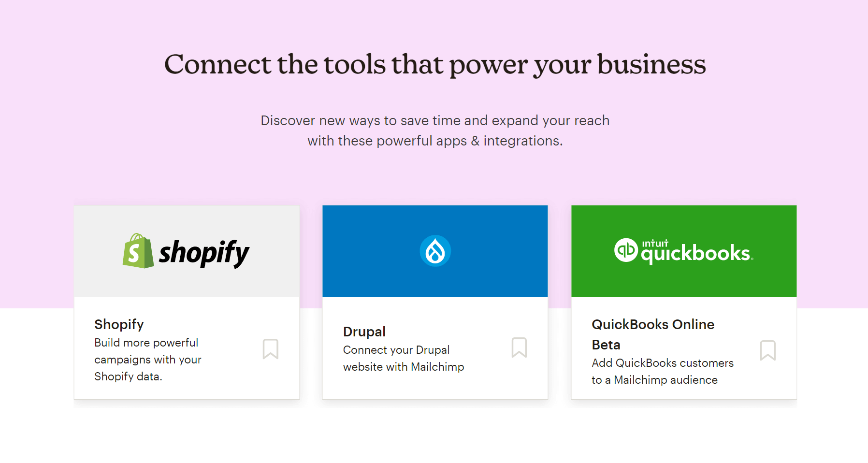Click the Drupal droplet logo
868x463 pixels.
(x=435, y=251)
